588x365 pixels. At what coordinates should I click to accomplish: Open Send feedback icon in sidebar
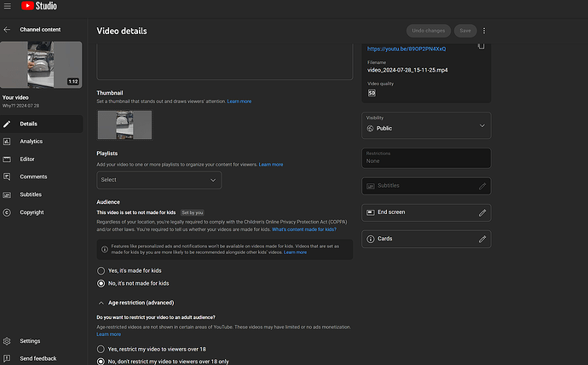click(x=7, y=358)
